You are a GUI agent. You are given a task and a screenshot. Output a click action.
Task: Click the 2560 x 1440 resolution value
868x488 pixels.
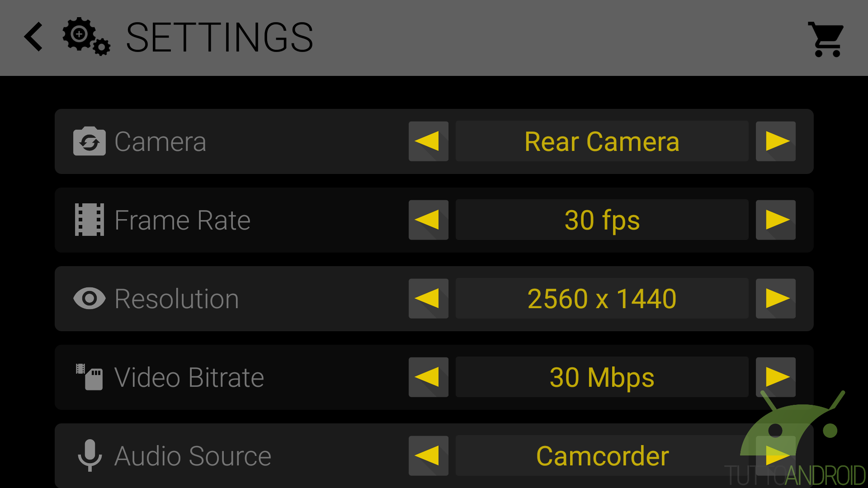(x=602, y=298)
